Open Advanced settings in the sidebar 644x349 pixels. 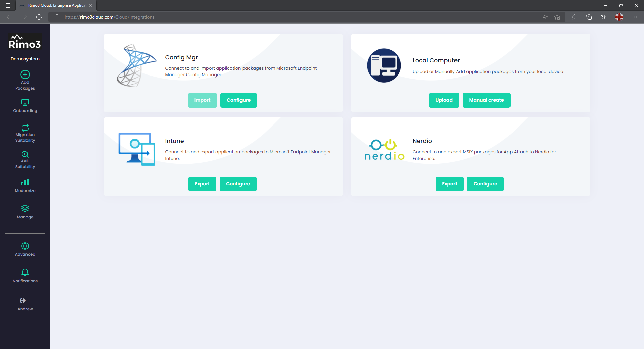pyautogui.click(x=25, y=249)
